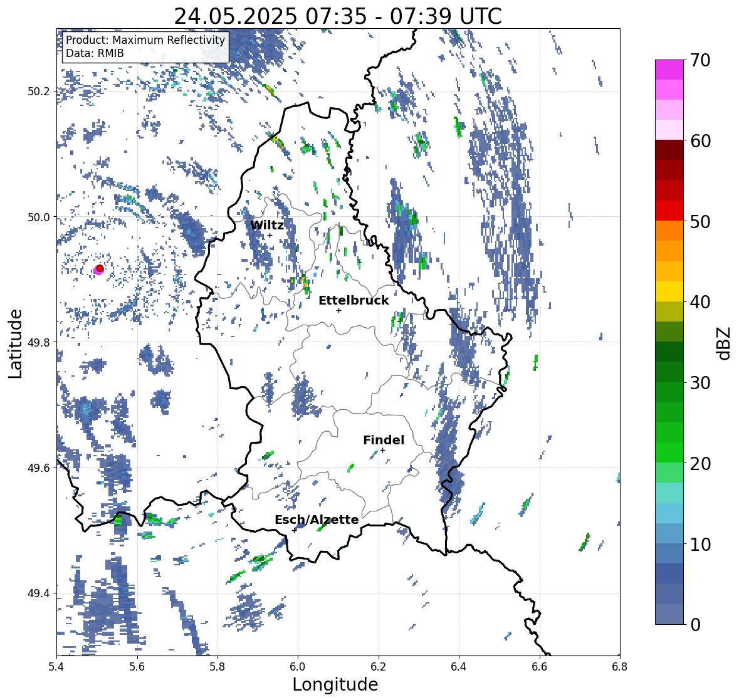Click the 50.2 latitude tick label
This screenshot has width=739, height=700.
(39, 91)
